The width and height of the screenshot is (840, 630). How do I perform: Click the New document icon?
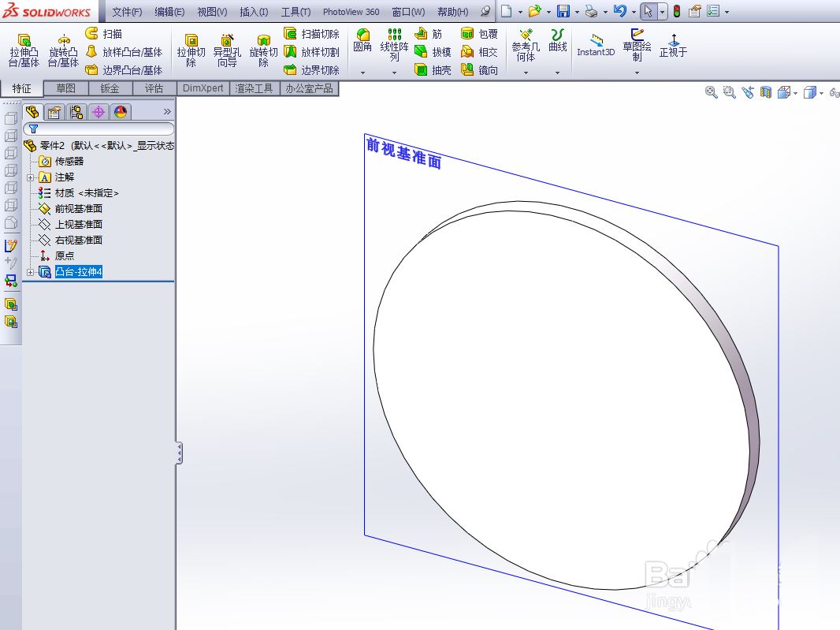506,11
